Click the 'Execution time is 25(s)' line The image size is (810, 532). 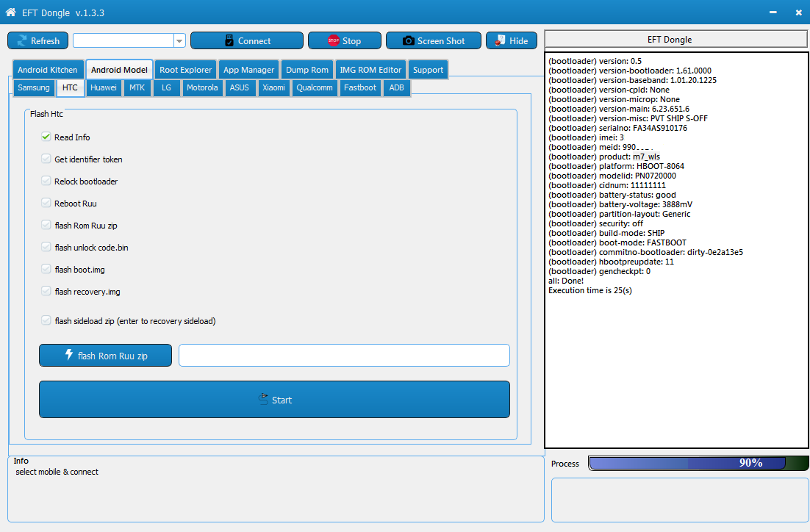pyautogui.click(x=590, y=290)
